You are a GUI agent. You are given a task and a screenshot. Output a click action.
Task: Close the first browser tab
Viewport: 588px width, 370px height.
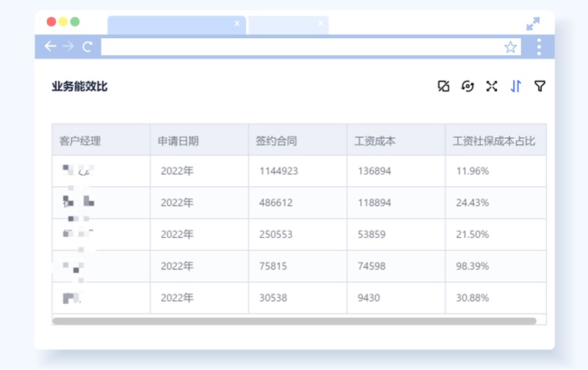(x=237, y=23)
